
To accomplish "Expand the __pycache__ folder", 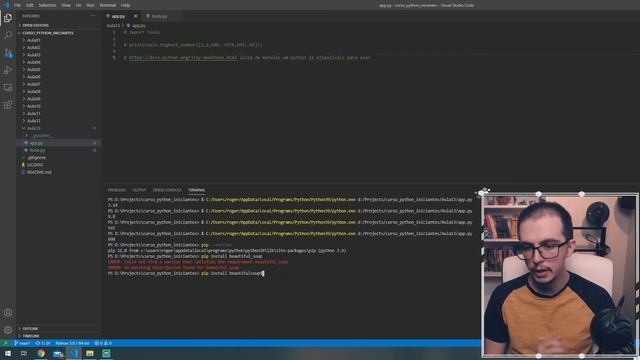I will click(40, 136).
